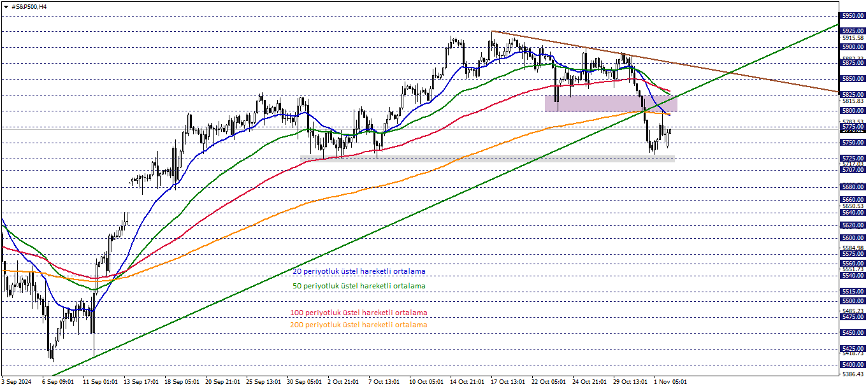Click the 6 Sep 09:01 time axis label

(x=58, y=382)
